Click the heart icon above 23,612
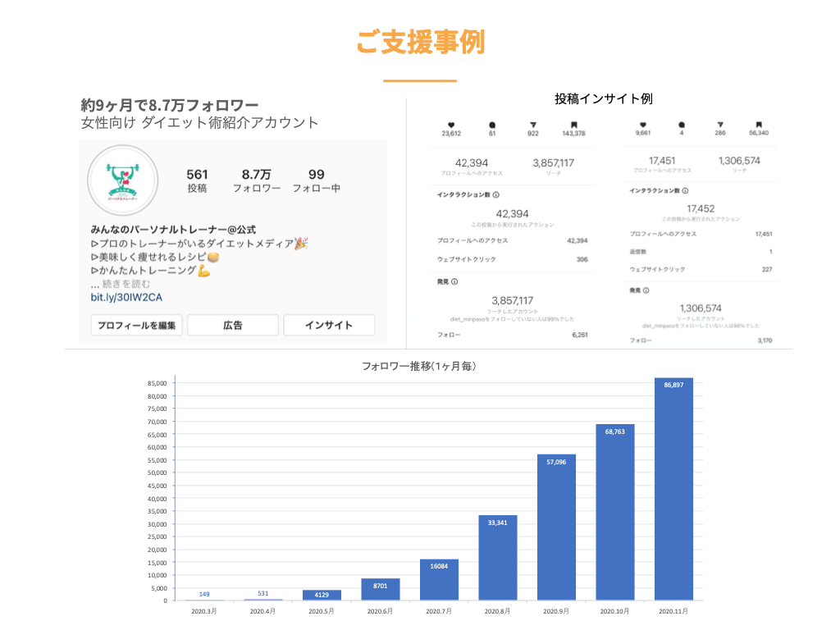840x630 pixels. (x=451, y=125)
